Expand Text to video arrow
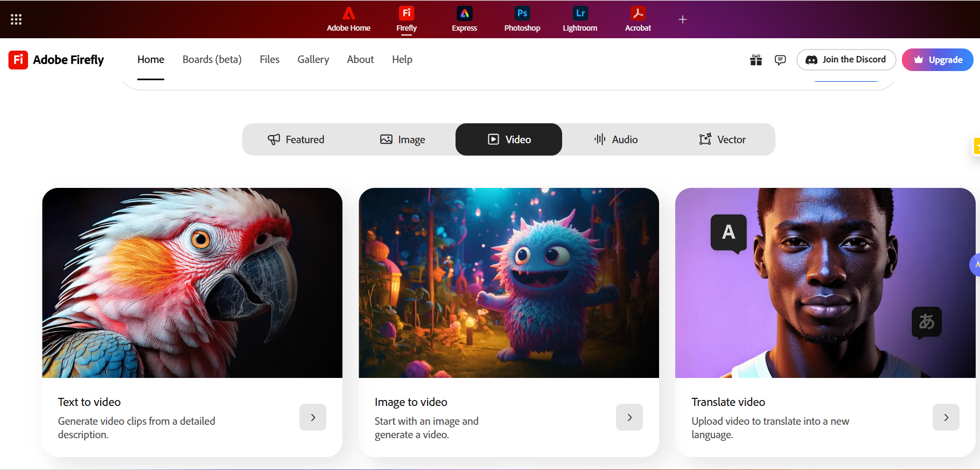The height and width of the screenshot is (470, 980). 313,417
